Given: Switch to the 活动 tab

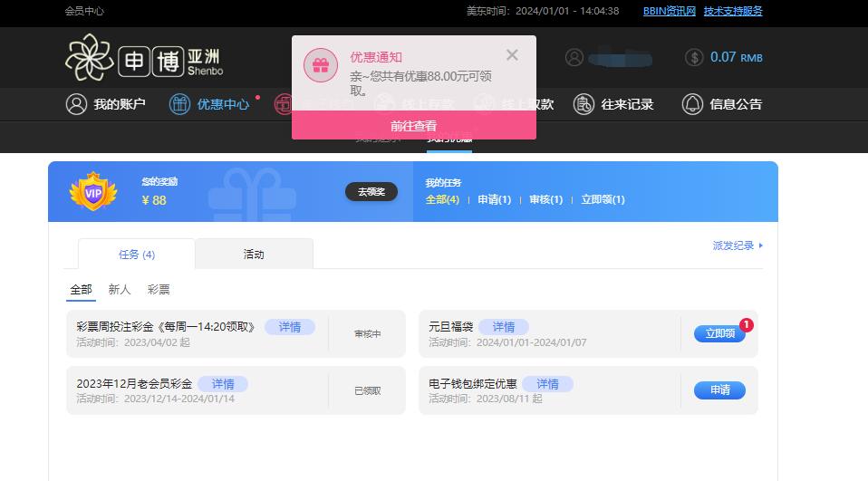Looking at the screenshot, I should [254, 255].
